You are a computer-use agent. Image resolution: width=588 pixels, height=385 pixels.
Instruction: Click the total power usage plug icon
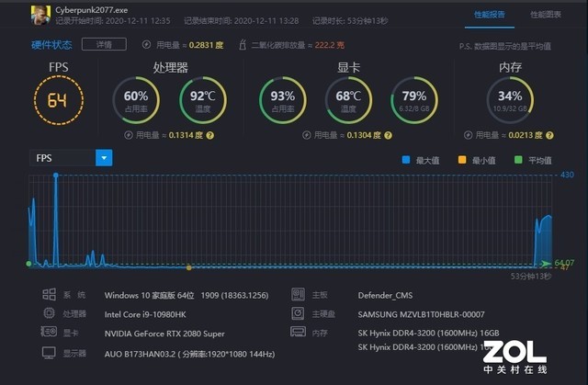(x=146, y=45)
